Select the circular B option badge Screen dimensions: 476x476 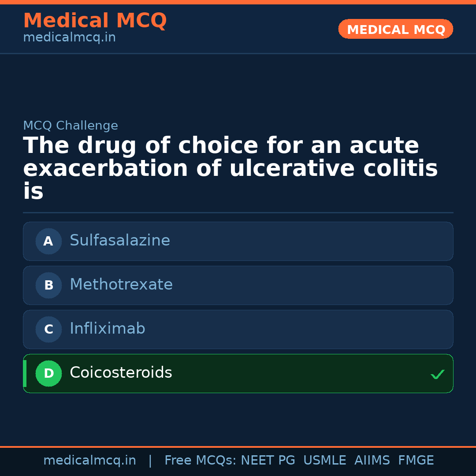[x=48, y=285]
